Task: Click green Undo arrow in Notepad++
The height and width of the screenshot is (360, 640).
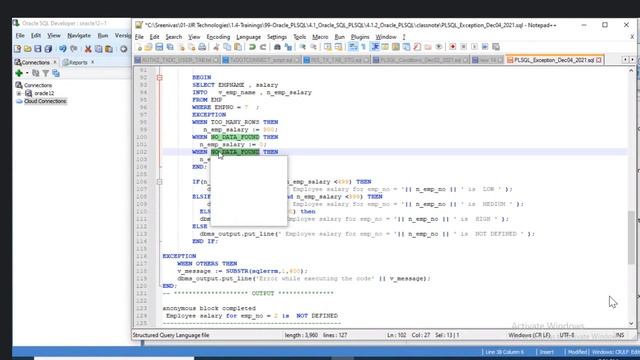Action: (x=252, y=47)
